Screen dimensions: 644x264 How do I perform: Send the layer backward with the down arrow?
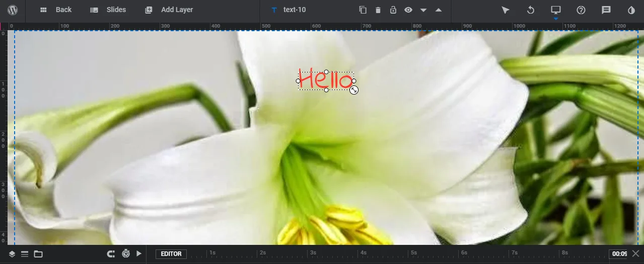pyautogui.click(x=423, y=10)
